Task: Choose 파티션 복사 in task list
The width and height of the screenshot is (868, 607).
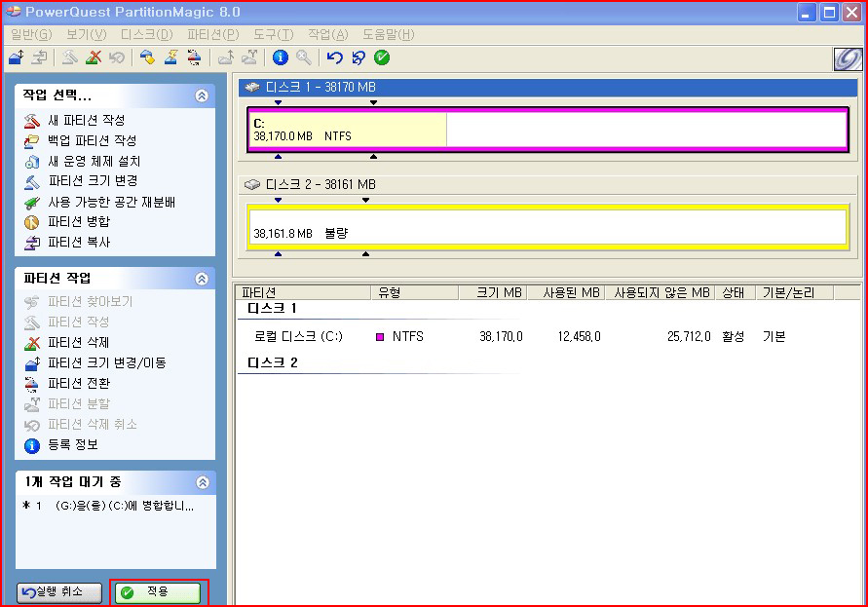Action: (79, 243)
